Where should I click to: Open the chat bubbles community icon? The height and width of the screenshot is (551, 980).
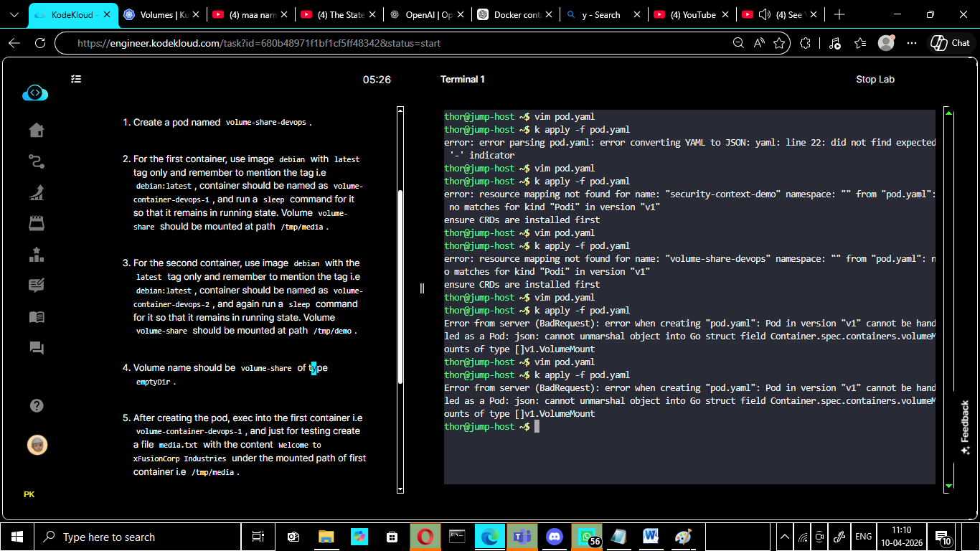37,348
